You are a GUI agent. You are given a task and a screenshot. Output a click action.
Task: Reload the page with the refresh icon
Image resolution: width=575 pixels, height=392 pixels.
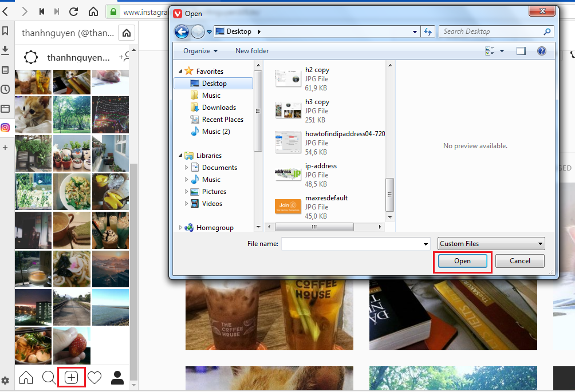[74, 11]
